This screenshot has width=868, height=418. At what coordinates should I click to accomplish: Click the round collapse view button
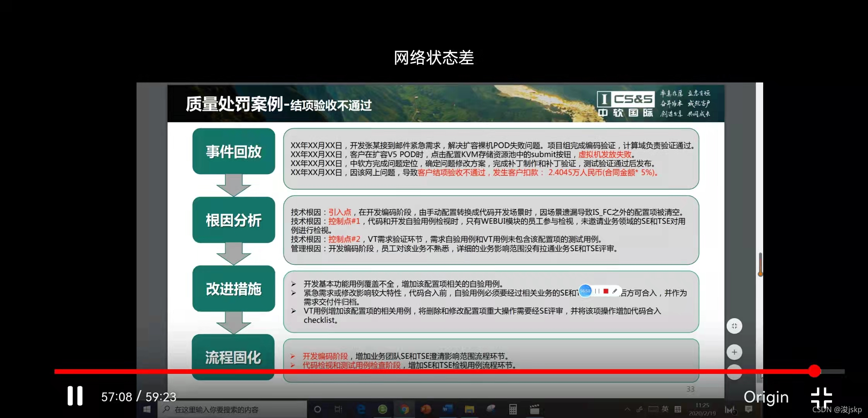pos(734,326)
